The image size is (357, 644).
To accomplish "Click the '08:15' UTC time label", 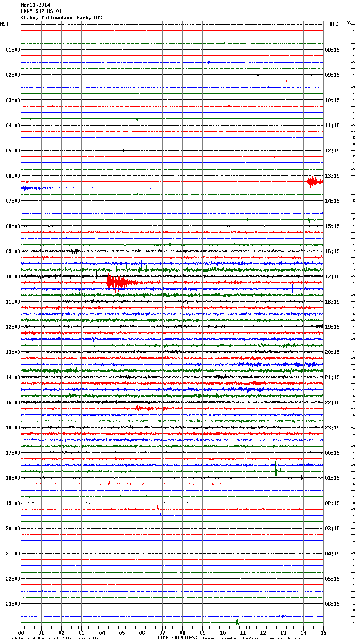I will point(332,50).
